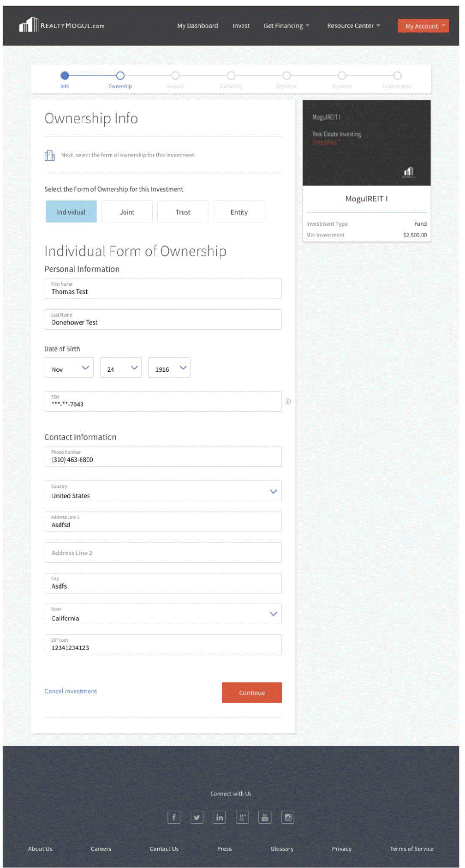
Task: Open the LinkedIn social icon
Action: point(220,817)
